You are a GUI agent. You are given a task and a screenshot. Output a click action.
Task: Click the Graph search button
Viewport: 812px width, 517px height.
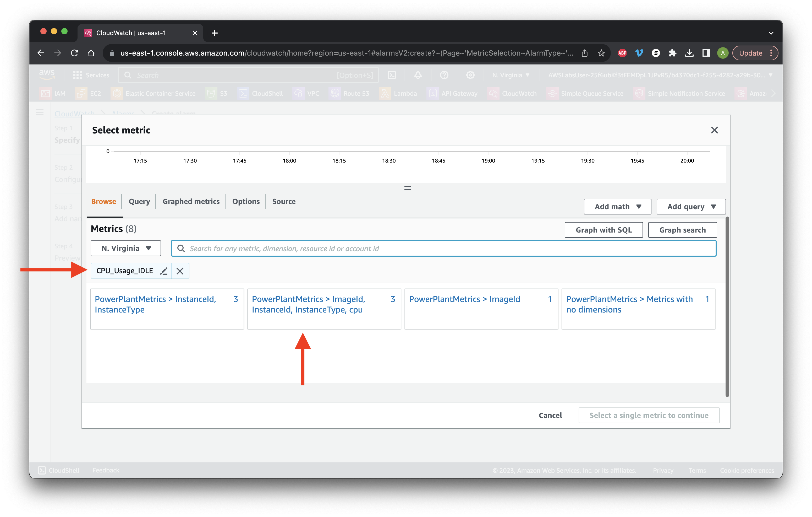tap(682, 230)
